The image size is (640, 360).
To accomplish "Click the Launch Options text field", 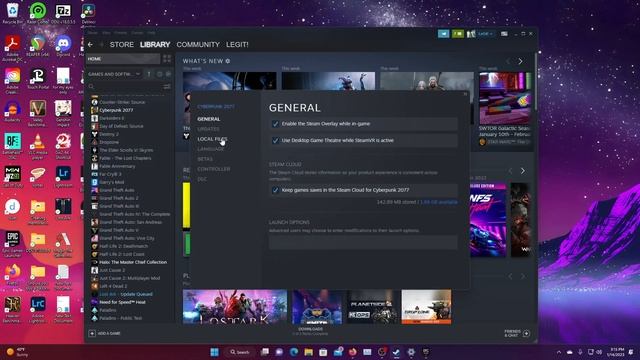I will [363, 242].
